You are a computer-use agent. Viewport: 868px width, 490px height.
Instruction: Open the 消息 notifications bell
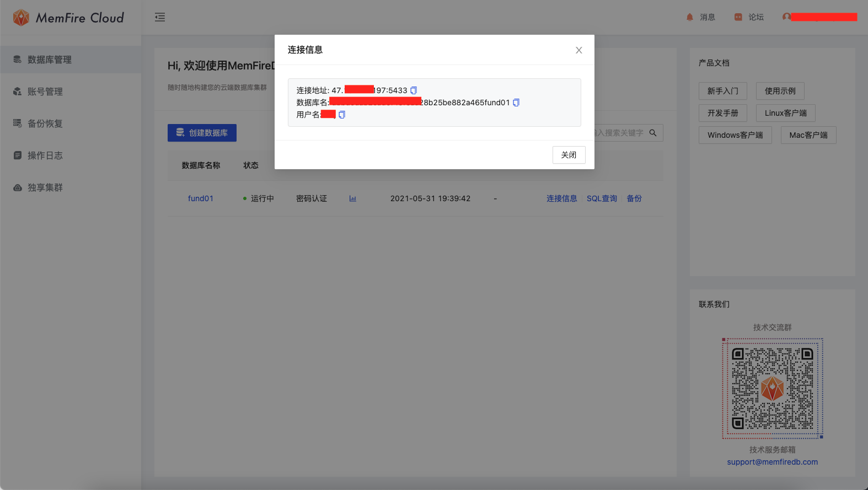pyautogui.click(x=689, y=17)
